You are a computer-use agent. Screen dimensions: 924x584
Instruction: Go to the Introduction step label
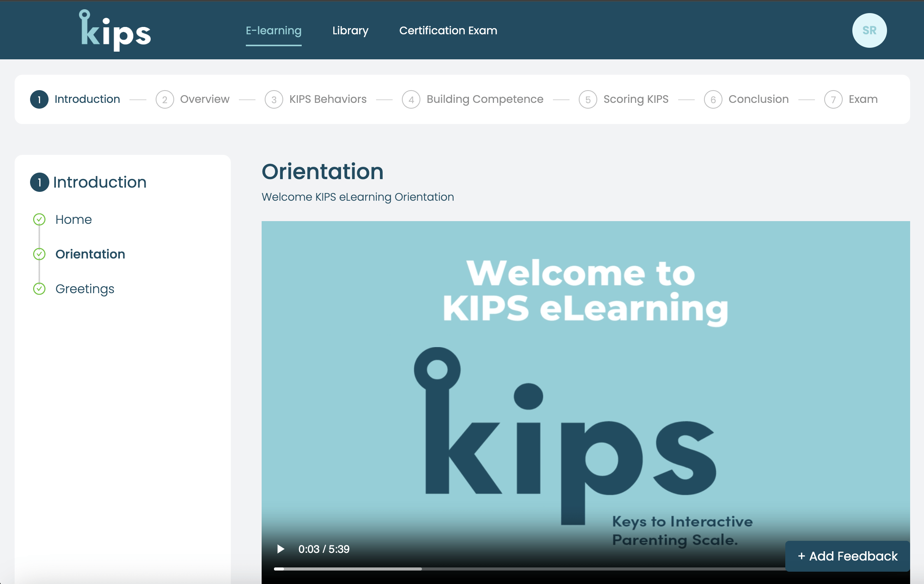tap(87, 99)
